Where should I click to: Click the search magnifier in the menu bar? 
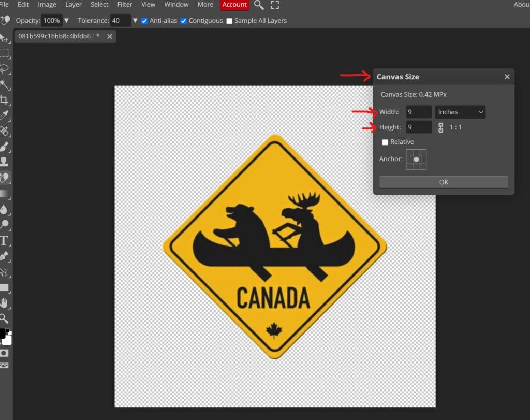click(259, 5)
